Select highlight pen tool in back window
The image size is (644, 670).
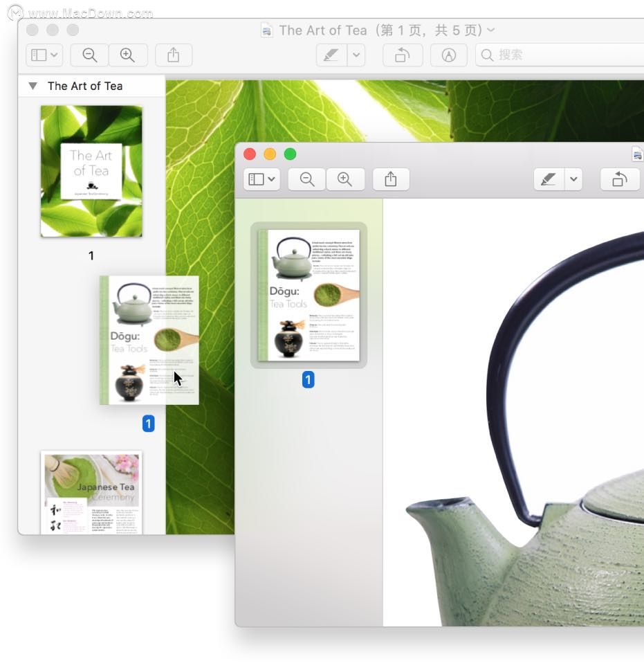(331, 55)
